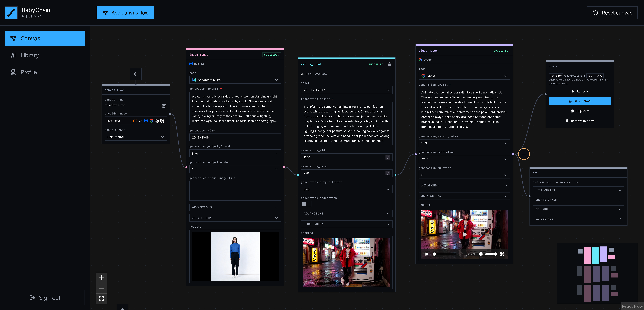Go to the Library page
Image resolution: width=644 pixels, height=310 pixels.
tap(45, 55)
